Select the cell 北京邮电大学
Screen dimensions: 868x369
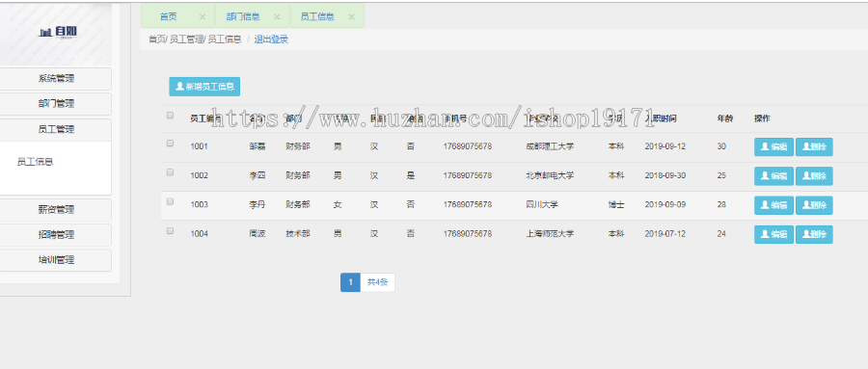551,176
